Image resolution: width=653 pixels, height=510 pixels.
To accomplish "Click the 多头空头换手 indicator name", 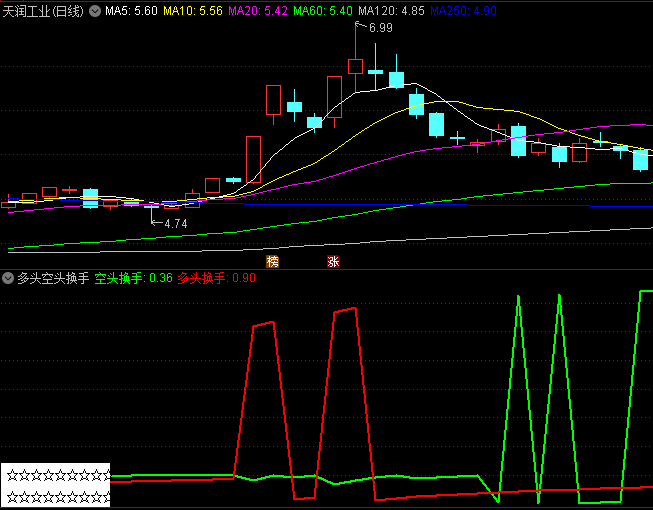I will tap(53, 278).
